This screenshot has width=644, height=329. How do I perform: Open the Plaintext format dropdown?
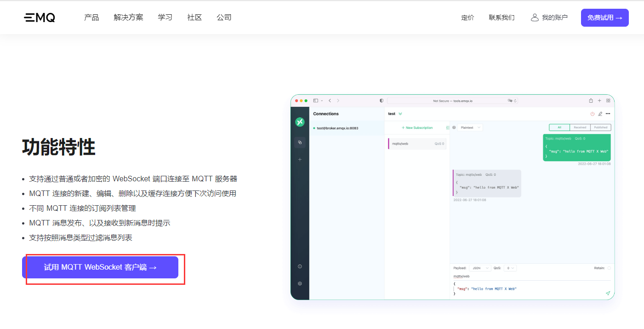[470, 127]
